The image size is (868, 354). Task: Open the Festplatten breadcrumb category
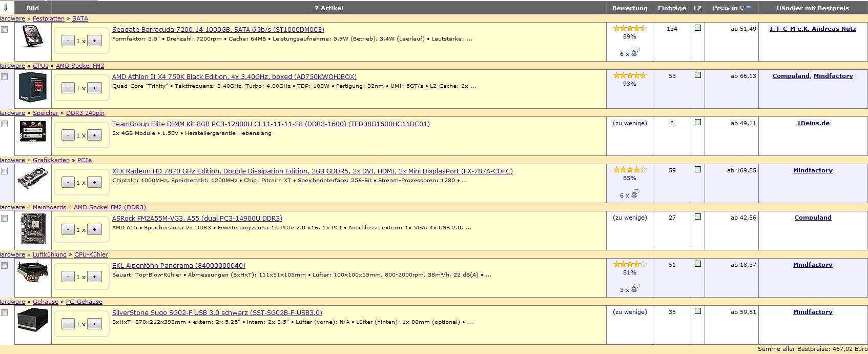click(x=49, y=18)
